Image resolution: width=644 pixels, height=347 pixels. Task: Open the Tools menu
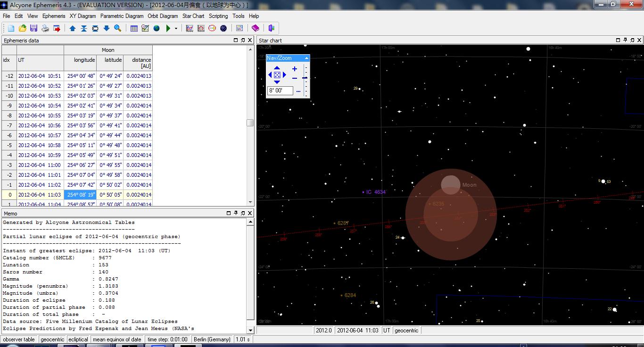pos(239,16)
